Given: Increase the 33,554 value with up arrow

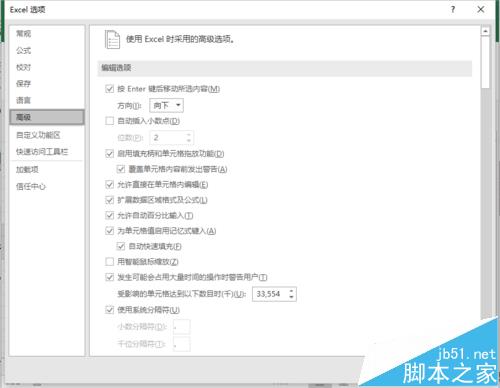Looking at the screenshot, I should coord(292,291).
